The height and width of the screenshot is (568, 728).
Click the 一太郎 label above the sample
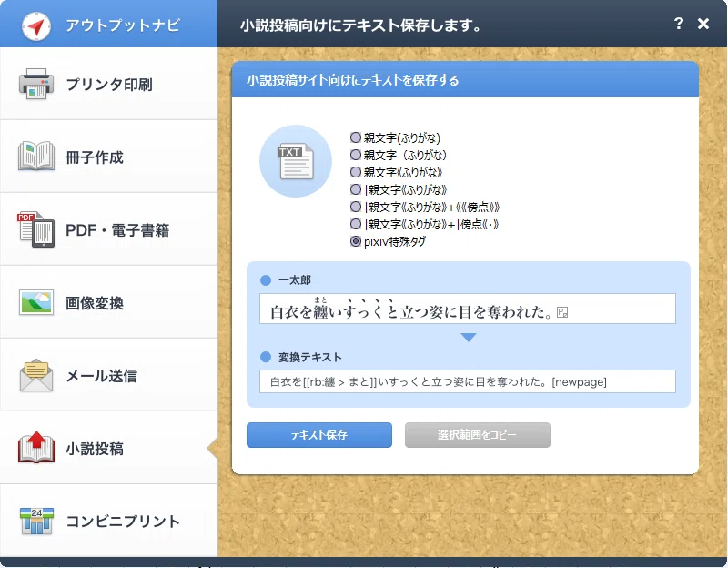(x=294, y=280)
